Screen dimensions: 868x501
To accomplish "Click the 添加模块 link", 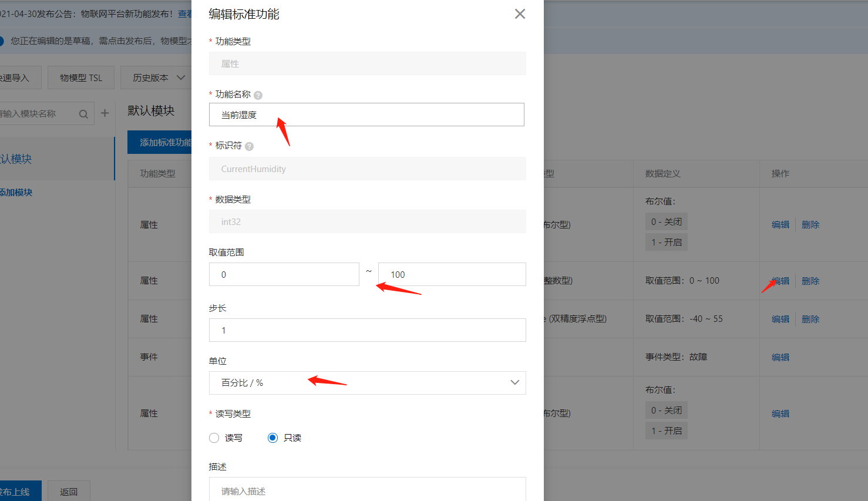I will click(x=16, y=193).
